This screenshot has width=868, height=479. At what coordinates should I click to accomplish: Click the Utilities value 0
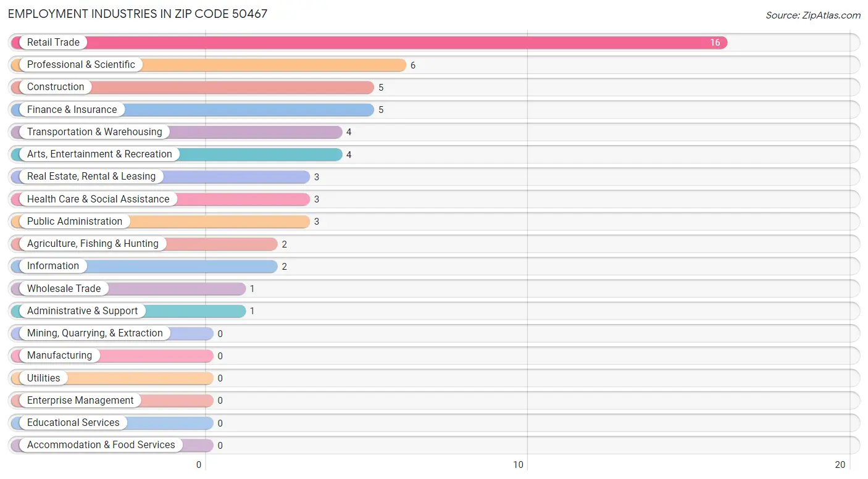coord(220,378)
